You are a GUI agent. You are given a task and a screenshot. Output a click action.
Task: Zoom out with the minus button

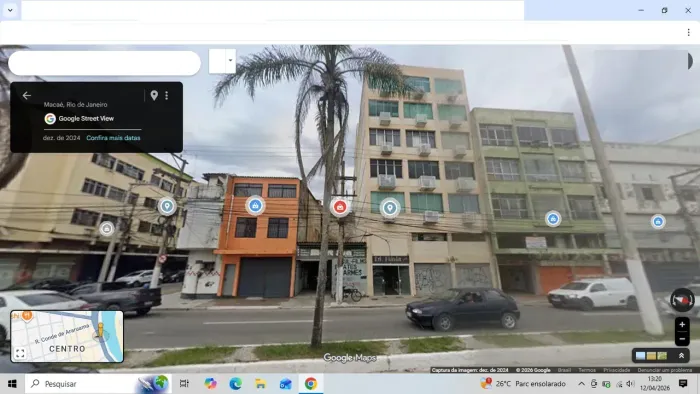click(x=682, y=339)
